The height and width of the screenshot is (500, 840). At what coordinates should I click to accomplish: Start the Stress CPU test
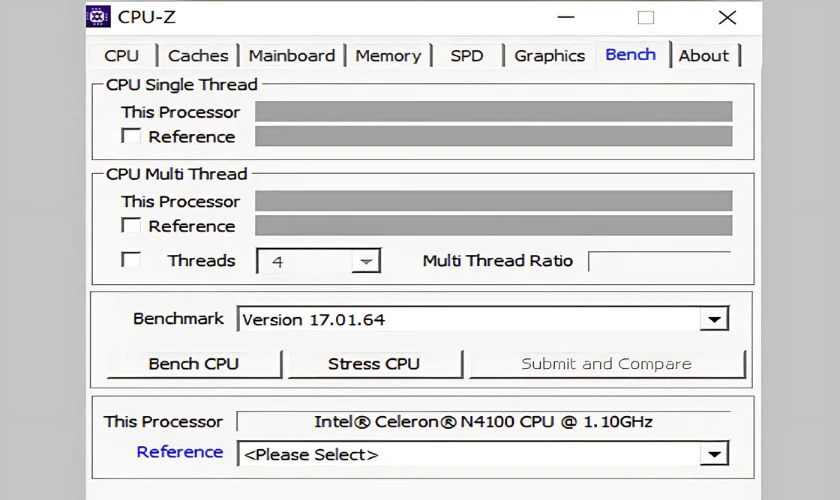tap(374, 364)
